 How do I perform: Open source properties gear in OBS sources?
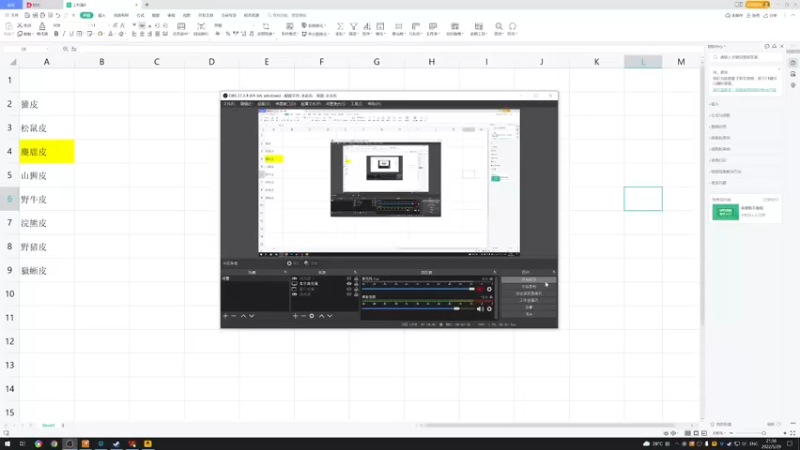tap(312, 316)
